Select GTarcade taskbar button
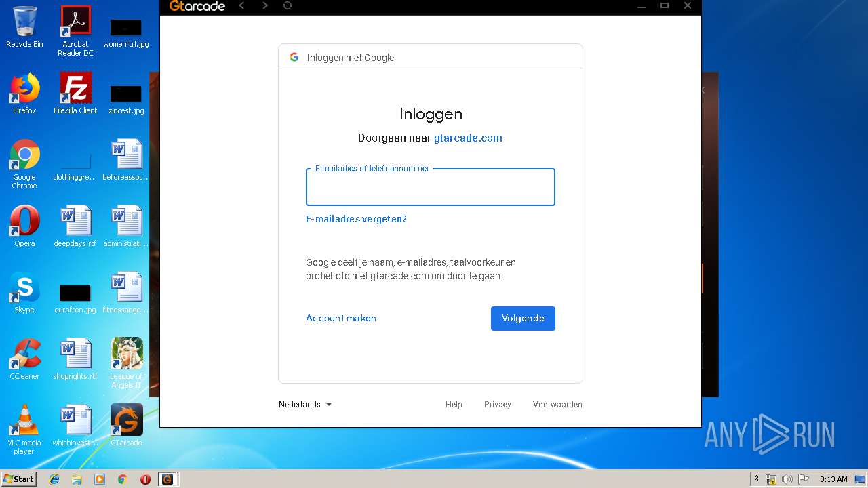Image resolution: width=868 pixels, height=488 pixels. 167,479
